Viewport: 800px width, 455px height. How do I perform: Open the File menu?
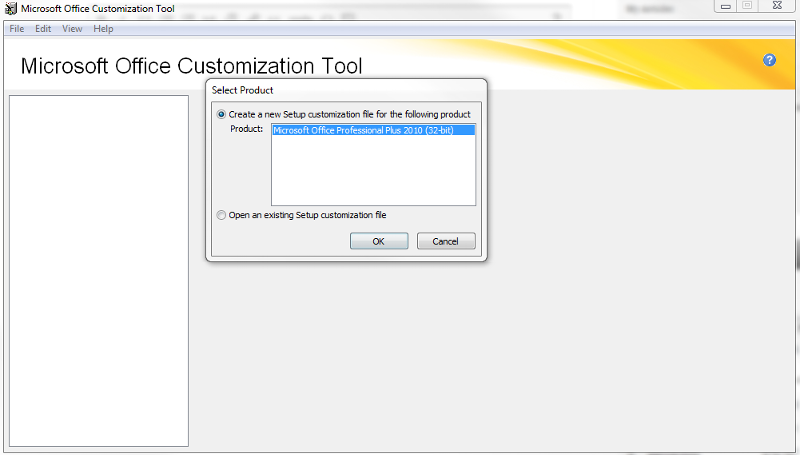click(x=17, y=29)
